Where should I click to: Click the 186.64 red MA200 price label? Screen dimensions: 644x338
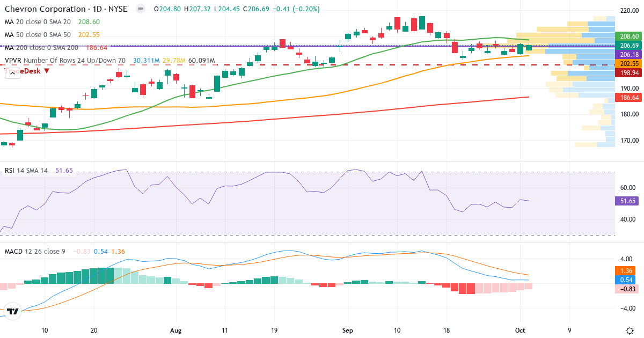pos(627,98)
